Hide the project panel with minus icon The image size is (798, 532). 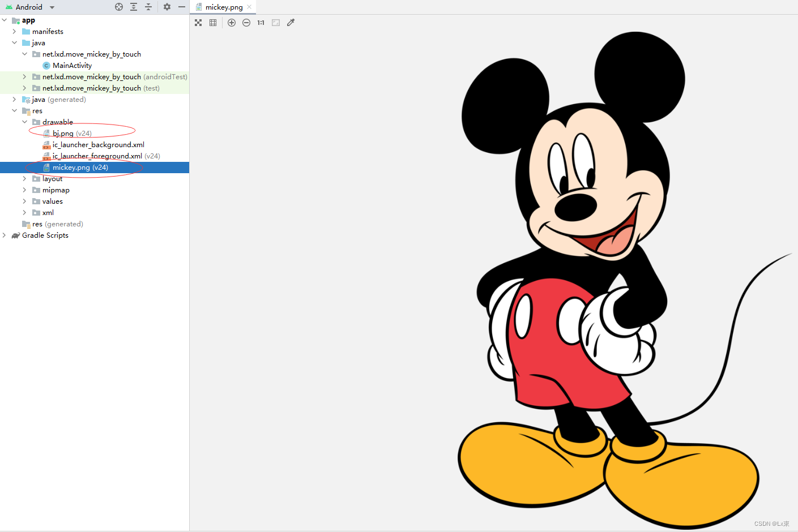point(182,7)
